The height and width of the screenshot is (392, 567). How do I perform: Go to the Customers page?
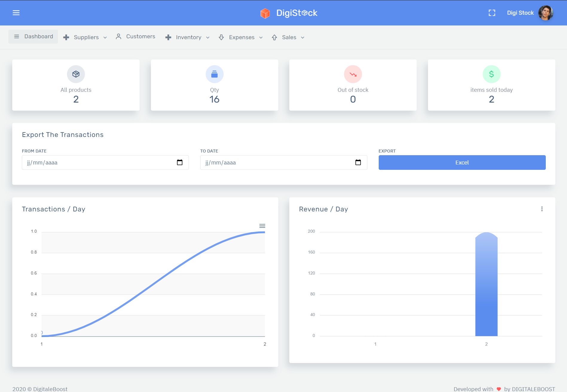point(136,36)
